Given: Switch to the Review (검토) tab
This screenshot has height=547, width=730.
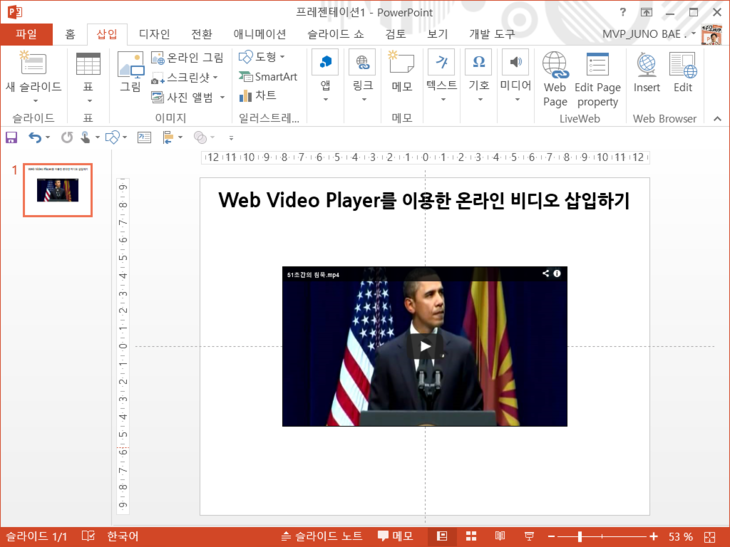Looking at the screenshot, I should point(395,34).
